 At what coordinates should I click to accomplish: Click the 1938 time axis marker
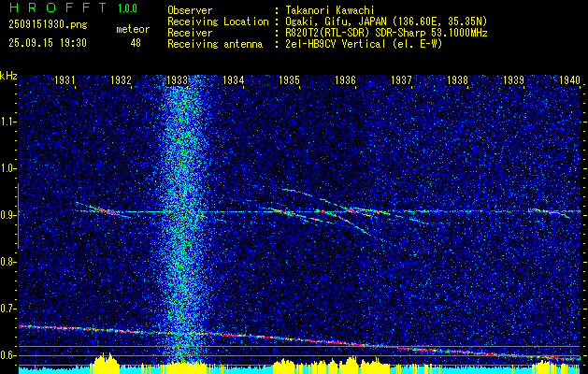pos(457,79)
